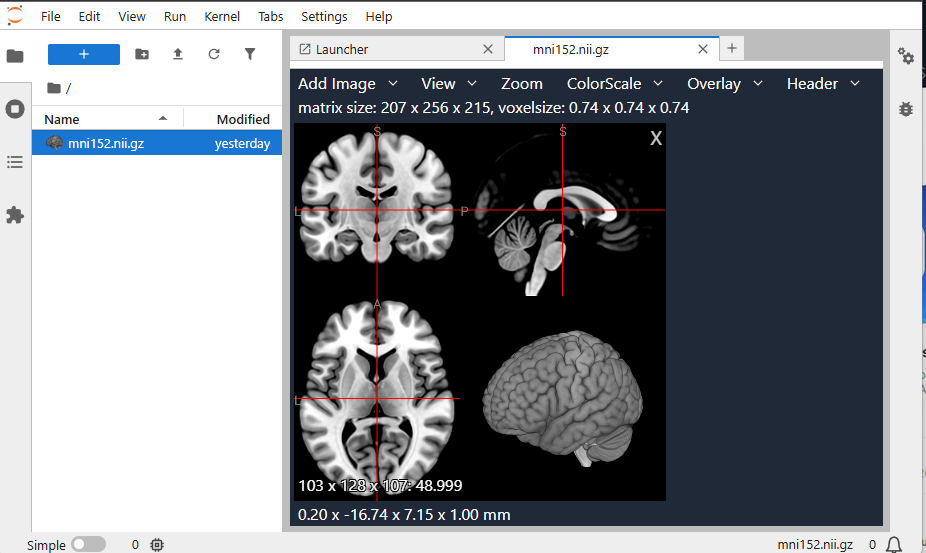
Task: Click the Upload Files icon
Action: (178, 54)
